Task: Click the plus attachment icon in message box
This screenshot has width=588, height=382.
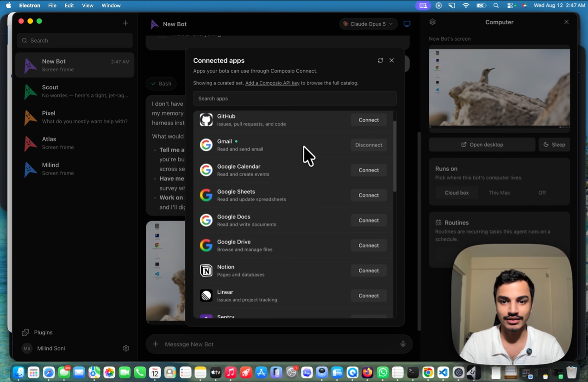Action: pyautogui.click(x=156, y=344)
